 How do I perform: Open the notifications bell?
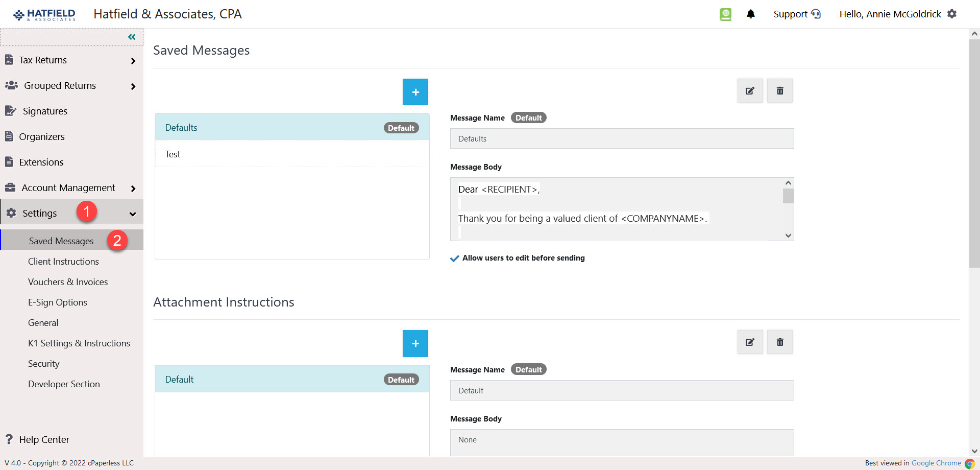(x=750, y=14)
